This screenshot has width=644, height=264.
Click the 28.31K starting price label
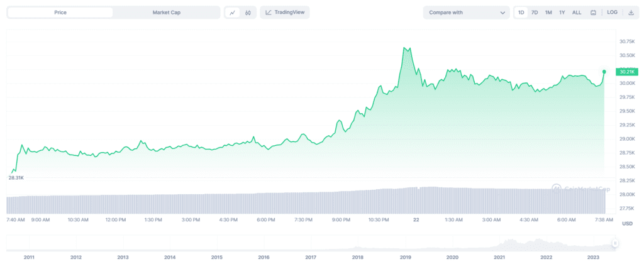tap(15, 178)
